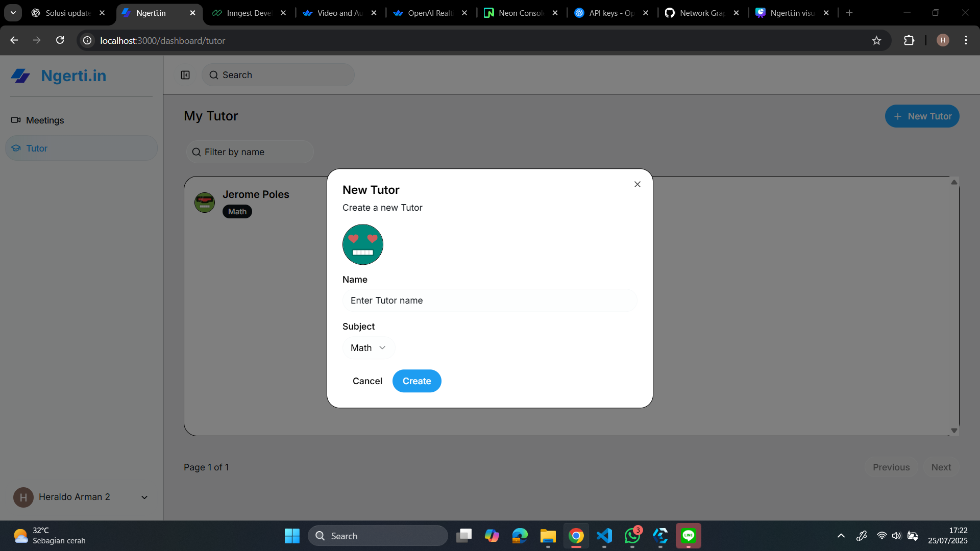This screenshot has height=551, width=980.
Task: Click the Cancel button
Action: coord(367,381)
